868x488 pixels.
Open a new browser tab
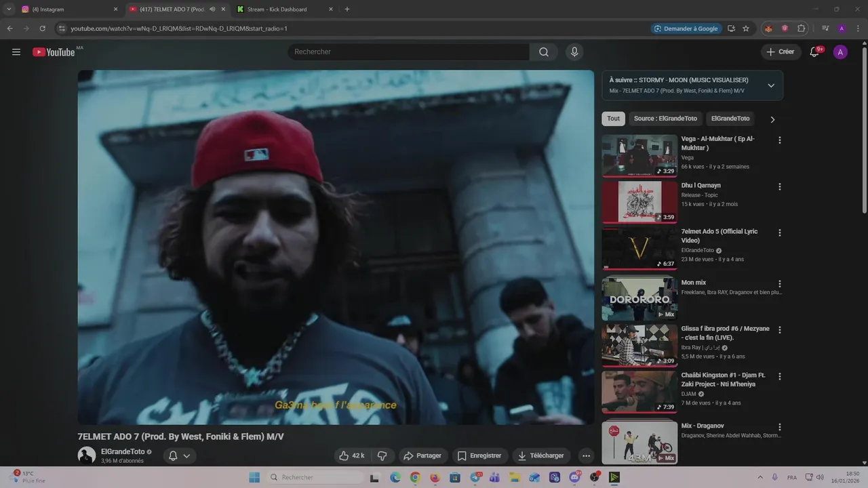(347, 9)
